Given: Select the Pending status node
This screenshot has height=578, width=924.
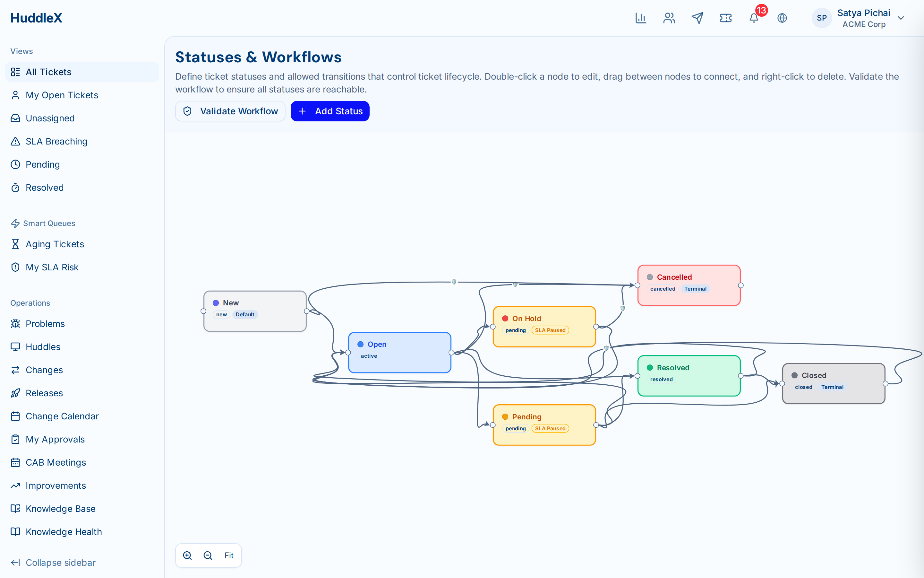Looking at the screenshot, I should click(x=544, y=425).
